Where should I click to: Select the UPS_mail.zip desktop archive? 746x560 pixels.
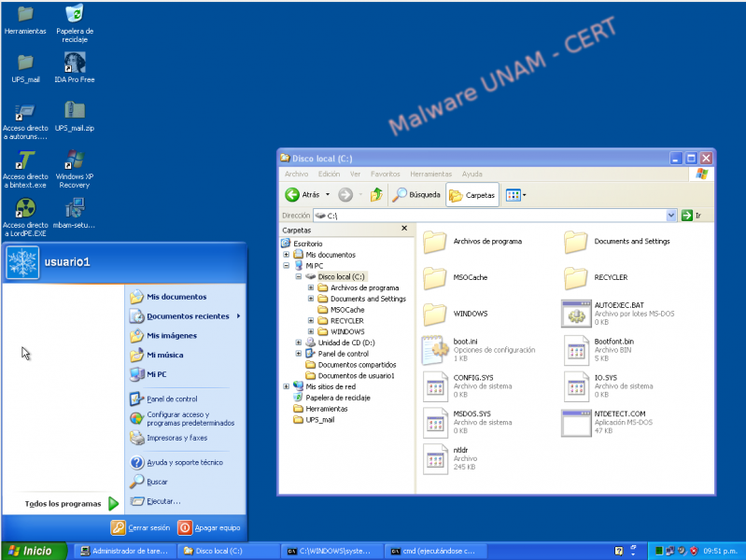pyautogui.click(x=75, y=116)
